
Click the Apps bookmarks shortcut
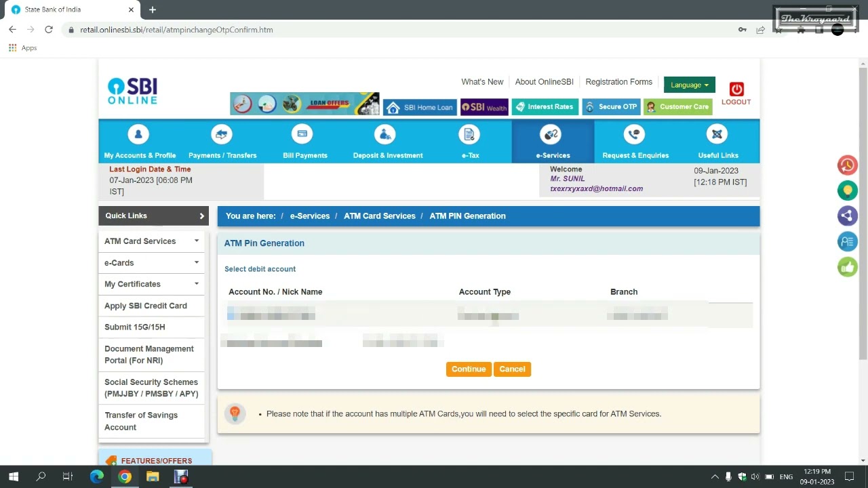click(22, 48)
